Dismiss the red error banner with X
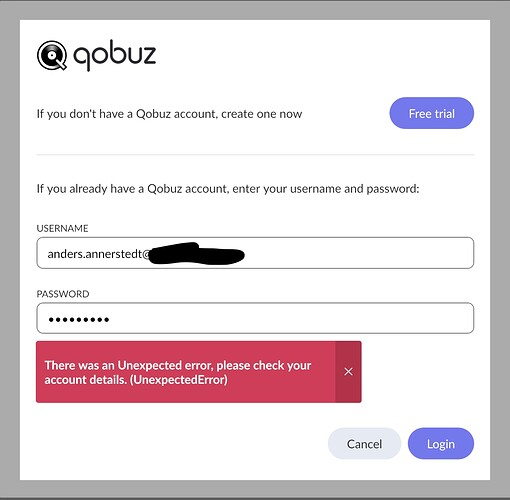The height and width of the screenshot is (500, 510). click(x=348, y=372)
